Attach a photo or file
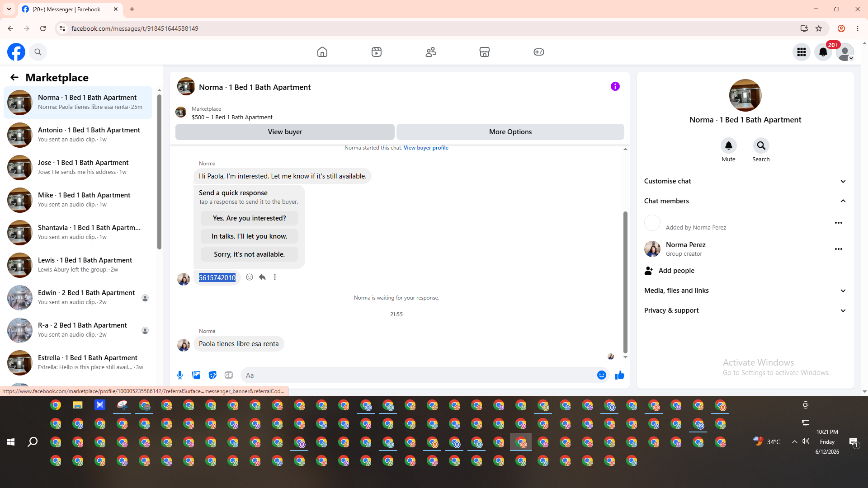This screenshot has height=488, width=868. pos(196,375)
